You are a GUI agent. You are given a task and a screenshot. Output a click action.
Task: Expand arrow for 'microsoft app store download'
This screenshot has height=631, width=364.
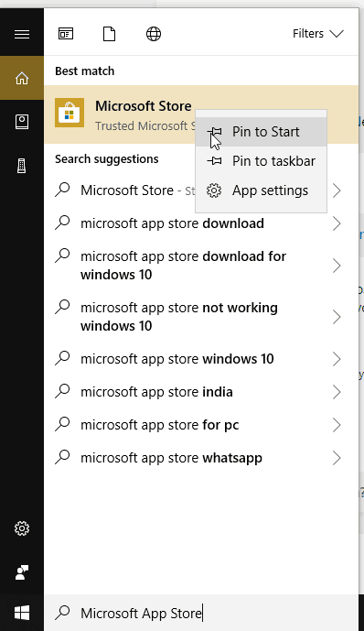(x=337, y=223)
